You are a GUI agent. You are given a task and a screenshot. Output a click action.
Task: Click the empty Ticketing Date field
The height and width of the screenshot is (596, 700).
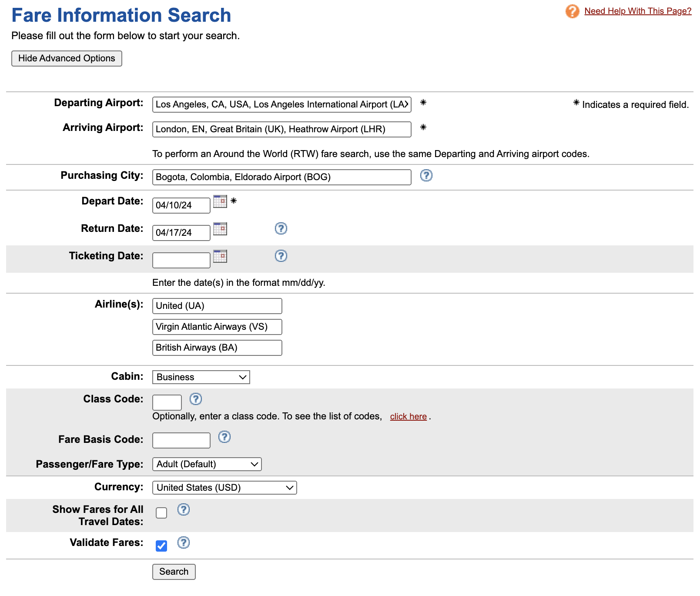click(x=181, y=260)
